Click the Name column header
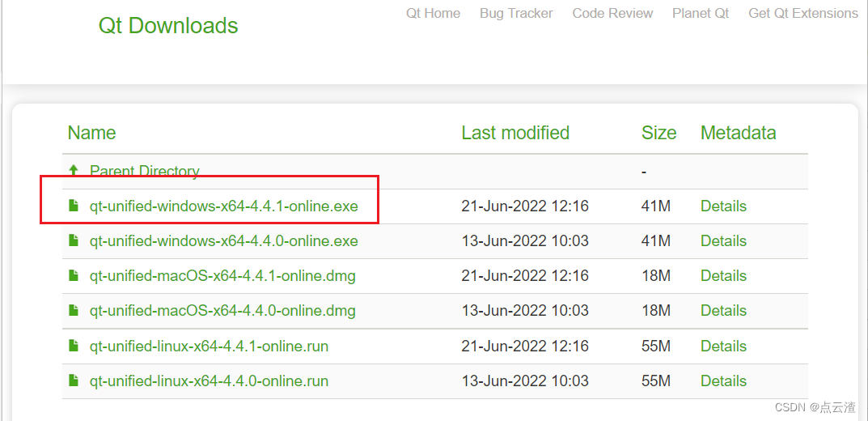Image resolution: width=868 pixels, height=421 pixels. tap(92, 133)
